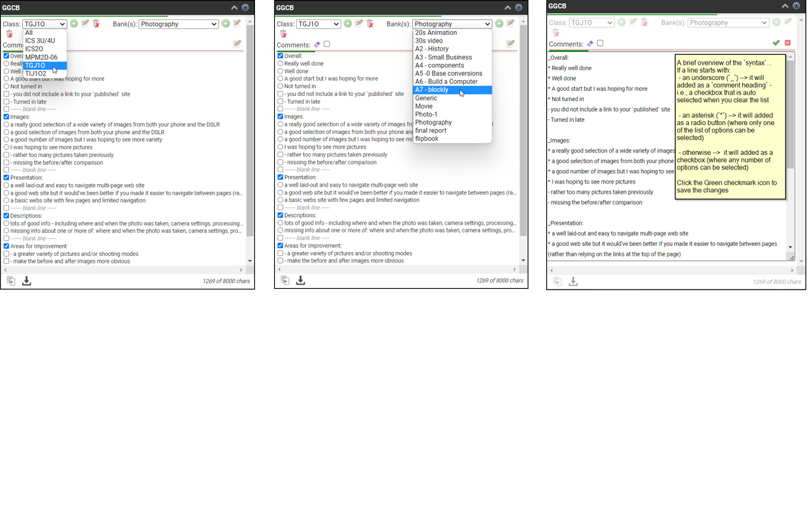Choose 'final report' in the Bank list
The width and height of the screenshot is (812, 508).
(x=452, y=131)
